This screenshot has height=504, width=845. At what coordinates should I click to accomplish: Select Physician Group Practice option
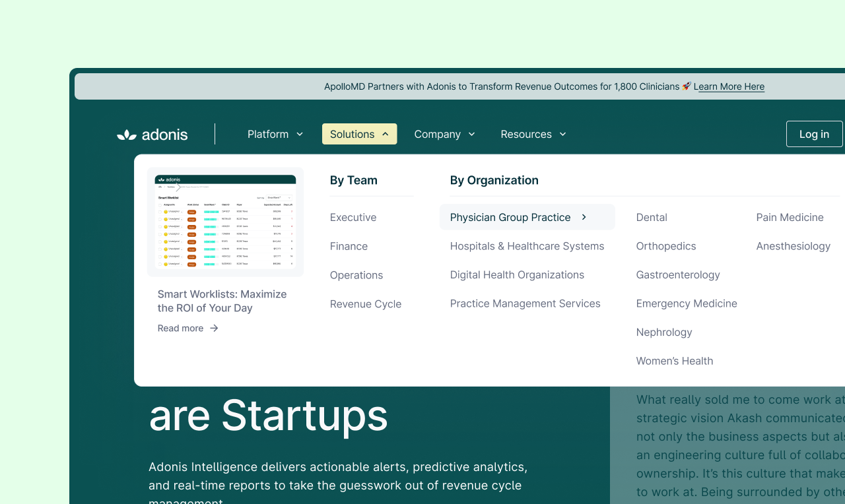pyautogui.click(x=527, y=217)
